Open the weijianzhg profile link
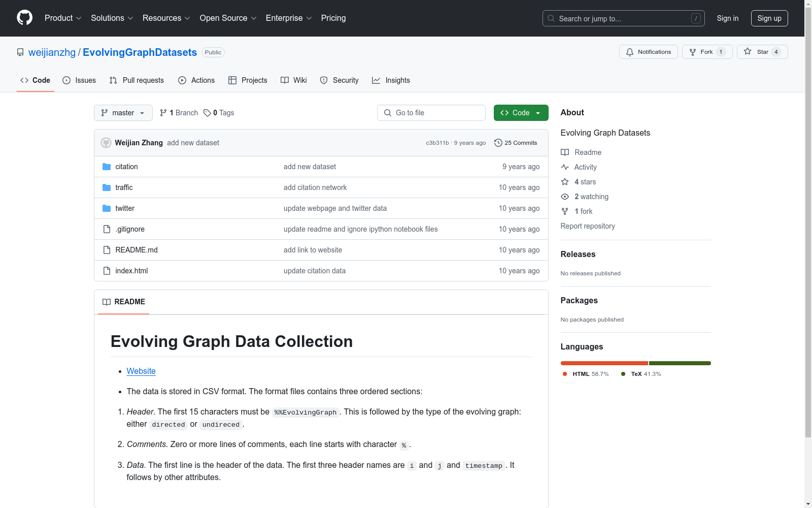The image size is (812, 508). (x=52, y=52)
